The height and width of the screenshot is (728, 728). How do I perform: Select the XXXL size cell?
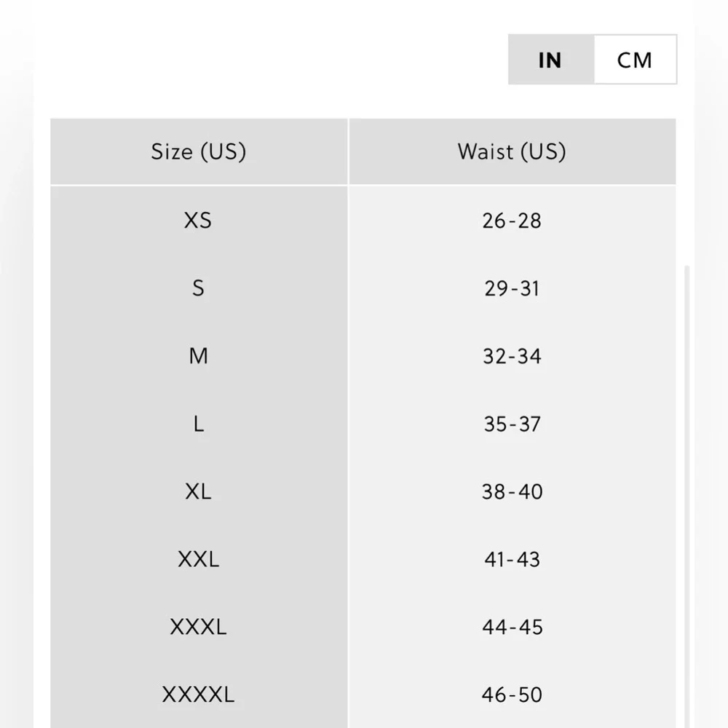point(199,628)
